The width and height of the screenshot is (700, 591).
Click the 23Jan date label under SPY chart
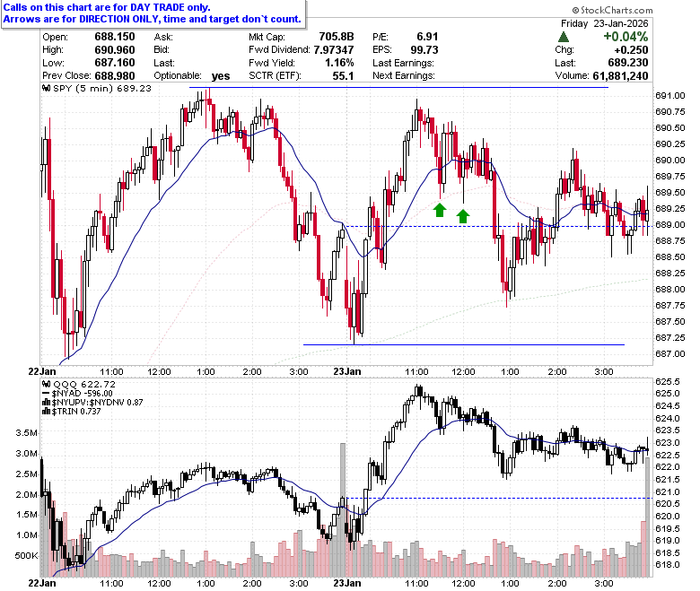[347, 371]
